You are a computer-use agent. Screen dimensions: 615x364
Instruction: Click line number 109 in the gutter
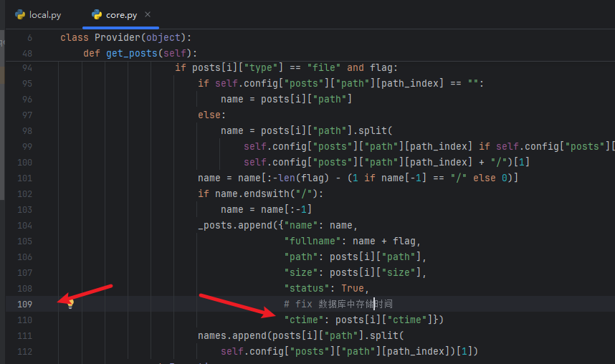point(24,304)
